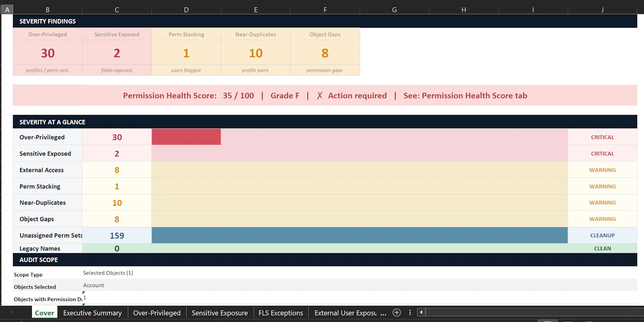
Task: Select the Object Gaps row label
Action: [47, 219]
